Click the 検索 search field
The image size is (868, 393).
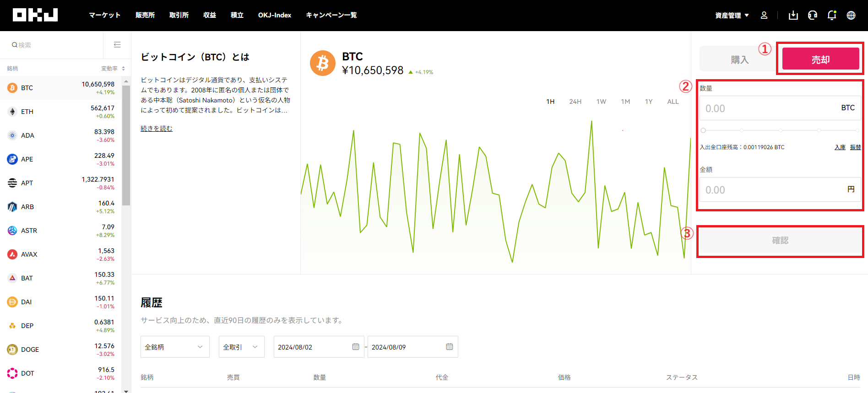point(52,45)
